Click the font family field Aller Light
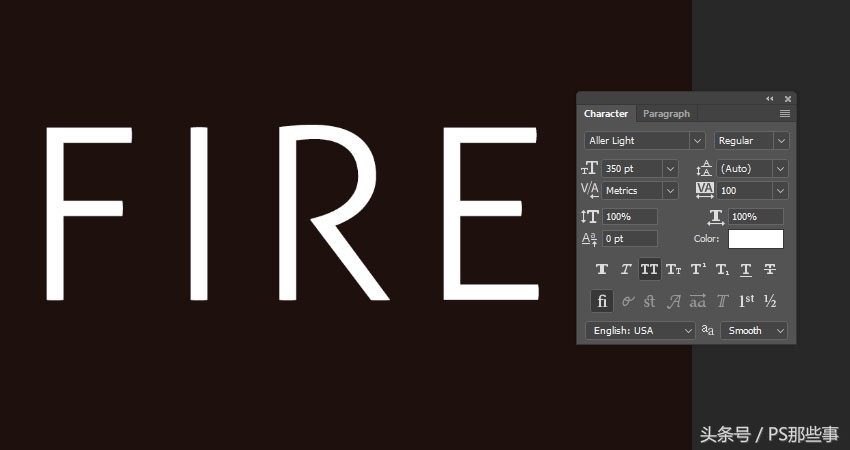 pyautogui.click(x=637, y=140)
